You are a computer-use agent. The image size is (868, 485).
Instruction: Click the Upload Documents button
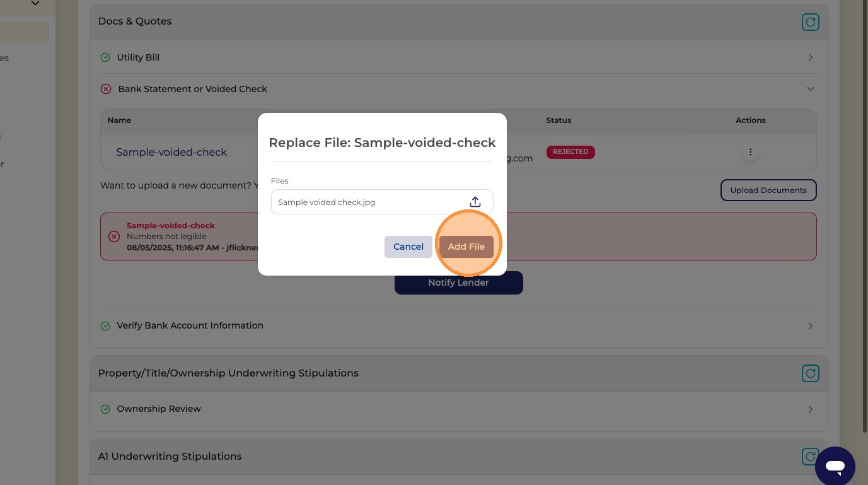(768, 190)
